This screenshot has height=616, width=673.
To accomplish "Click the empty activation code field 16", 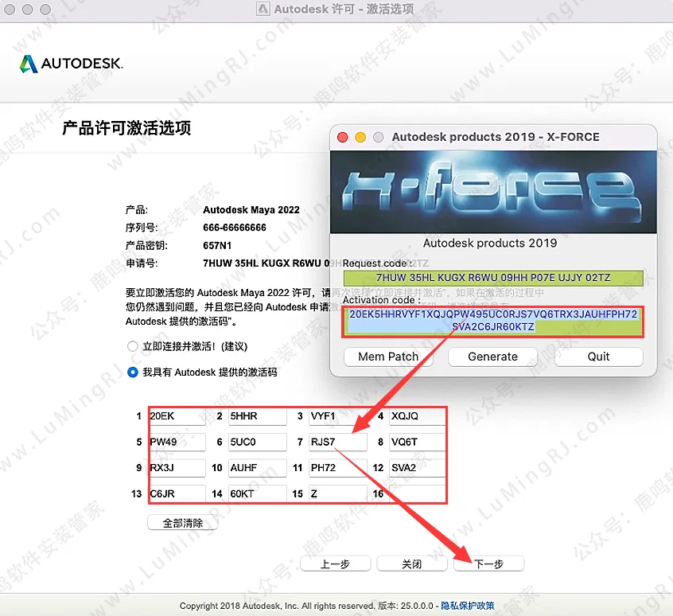I will [x=418, y=493].
